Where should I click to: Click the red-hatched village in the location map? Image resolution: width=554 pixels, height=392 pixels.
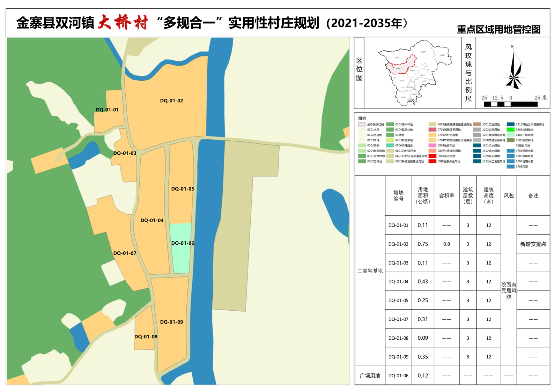[402, 65]
